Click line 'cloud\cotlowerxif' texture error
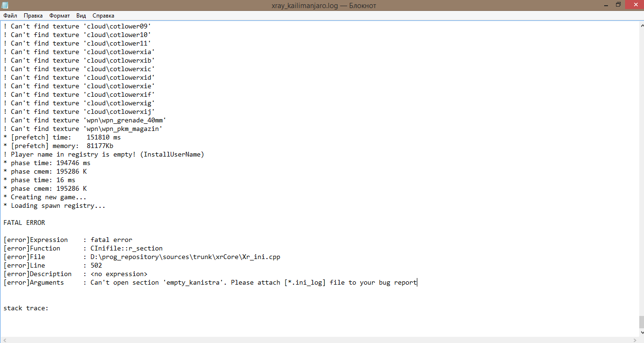Viewport: 644px width, 343px height. [79, 94]
